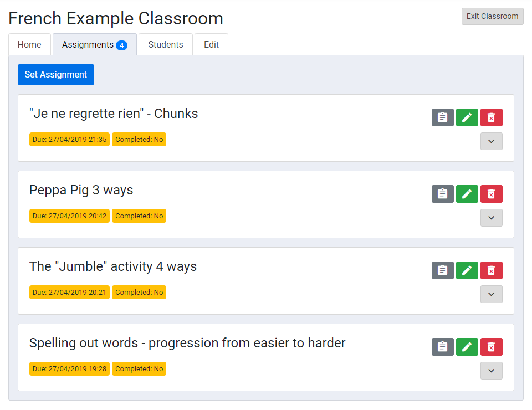This screenshot has height=410, width=532.
Task: Expand the "Jumble" activity assignment details
Action: point(491,294)
